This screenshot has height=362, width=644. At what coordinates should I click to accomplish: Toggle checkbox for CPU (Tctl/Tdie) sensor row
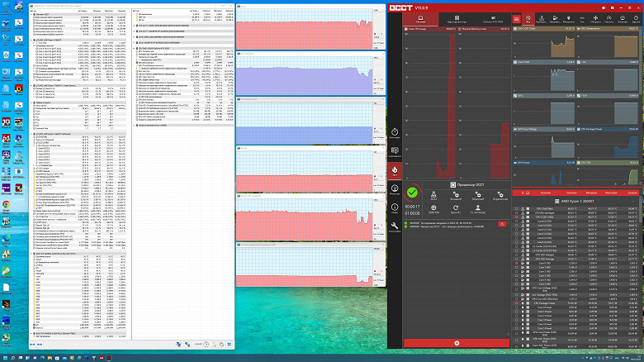click(x=517, y=208)
